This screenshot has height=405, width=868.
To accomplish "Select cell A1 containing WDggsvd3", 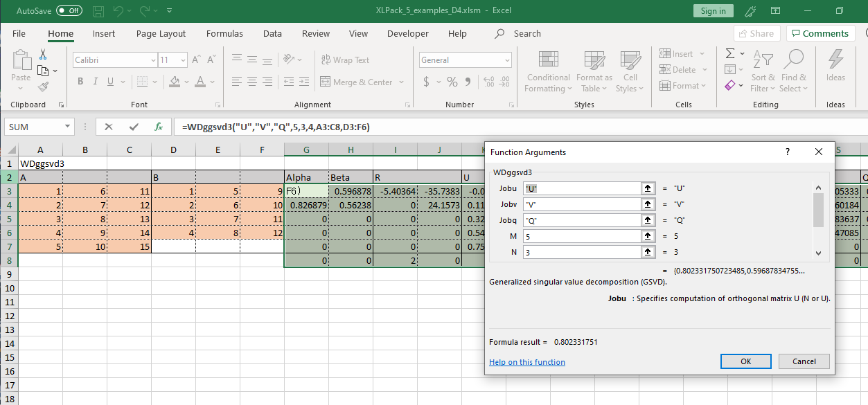I will pos(40,163).
